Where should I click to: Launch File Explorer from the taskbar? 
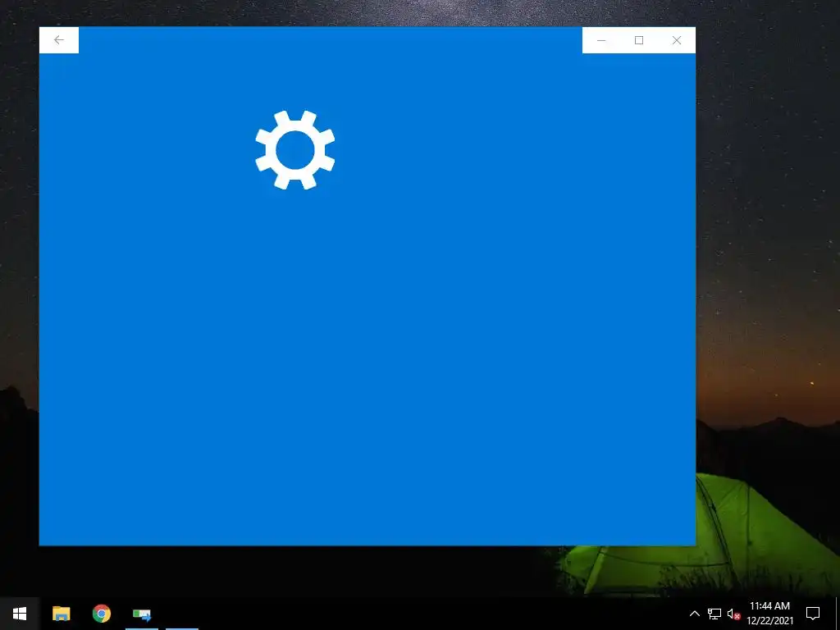[x=61, y=614]
